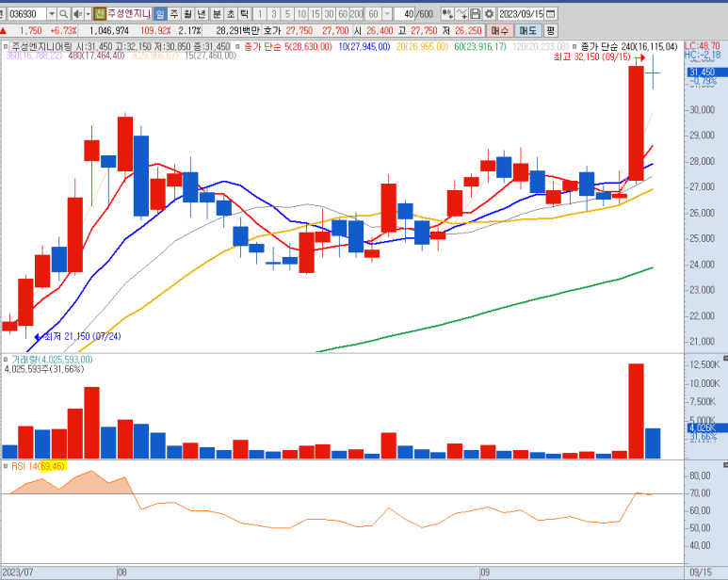This screenshot has width=728, height=580.
Task: Click the interval button 200
Action: pyautogui.click(x=357, y=14)
